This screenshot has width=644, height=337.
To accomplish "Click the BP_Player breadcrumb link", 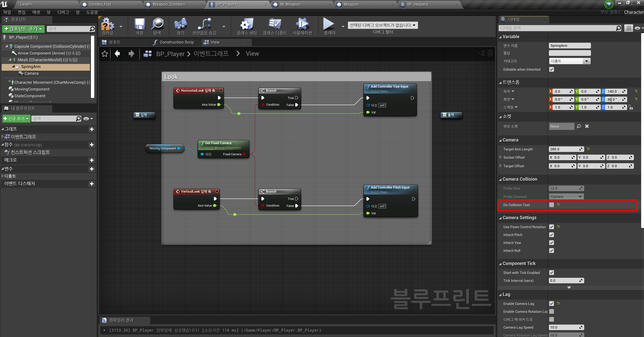I will tap(170, 54).
